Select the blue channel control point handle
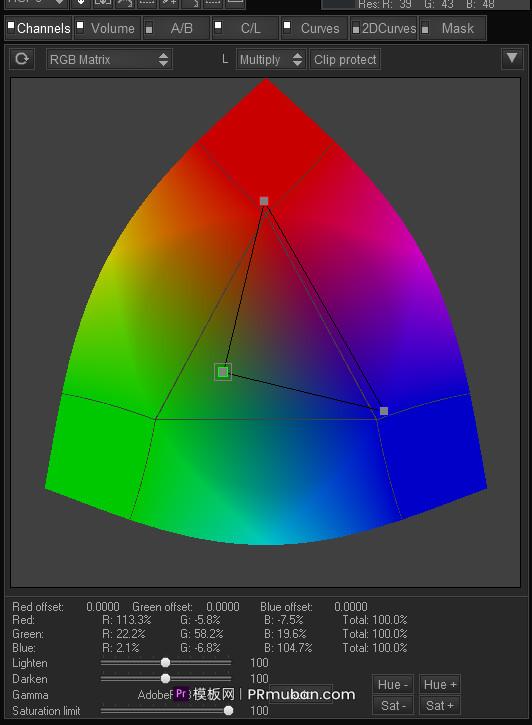 pyautogui.click(x=384, y=411)
